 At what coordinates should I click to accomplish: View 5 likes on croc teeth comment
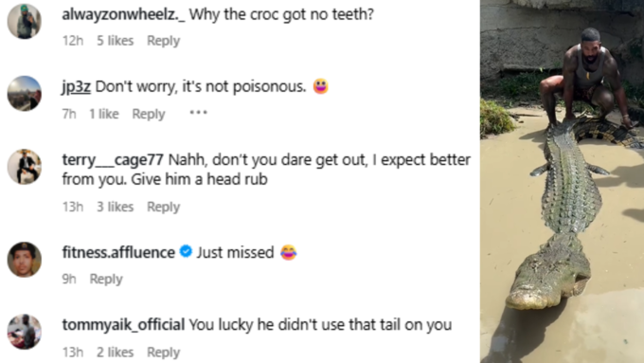point(115,41)
